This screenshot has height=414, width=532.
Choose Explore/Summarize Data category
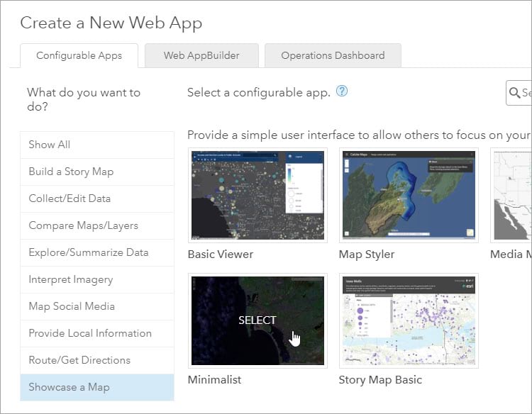[x=96, y=252]
